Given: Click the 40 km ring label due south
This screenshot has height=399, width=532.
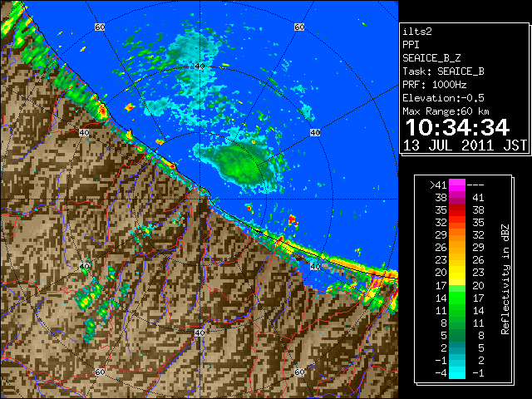Looking at the screenshot, I should (x=199, y=332).
